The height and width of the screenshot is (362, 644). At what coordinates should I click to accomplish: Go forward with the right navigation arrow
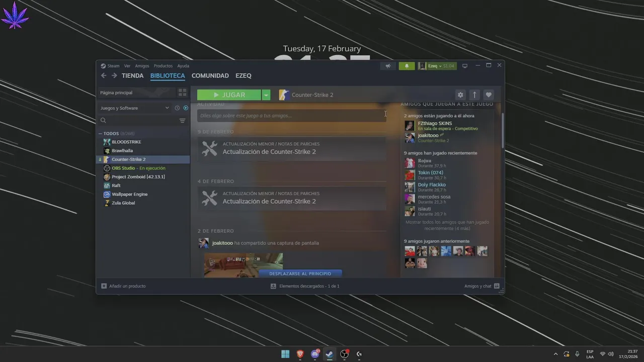coord(114,75)
